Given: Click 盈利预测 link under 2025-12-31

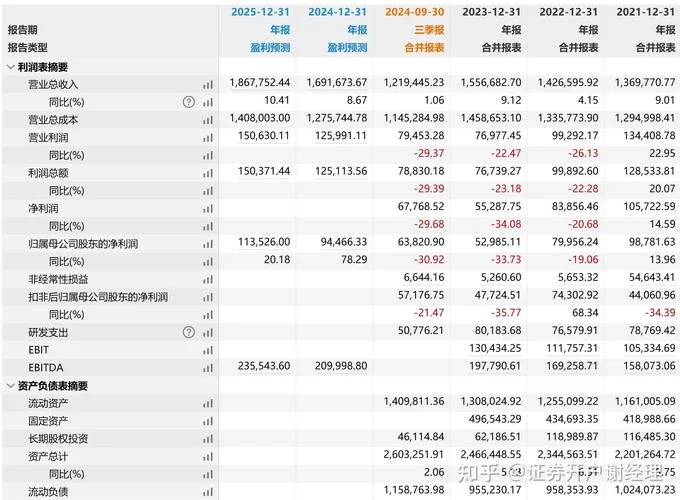Looking at the screenshot, I should [x=270, y=48].
